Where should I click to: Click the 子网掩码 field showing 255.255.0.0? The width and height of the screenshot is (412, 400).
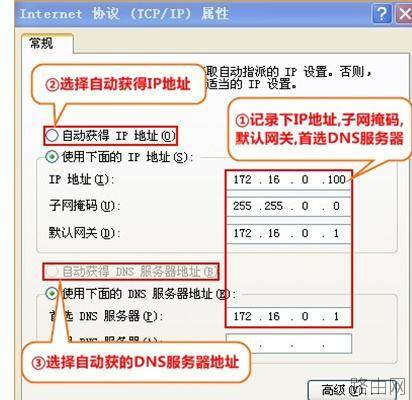[x=289, y=206]
